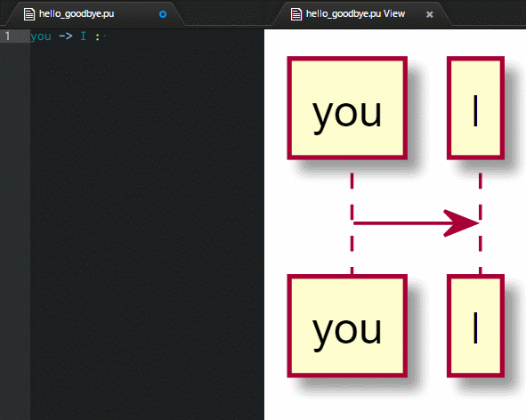This screenshot has width=526, height=420.
Task: Click the "->" arrow operator in the code
Action: point(66,36)
